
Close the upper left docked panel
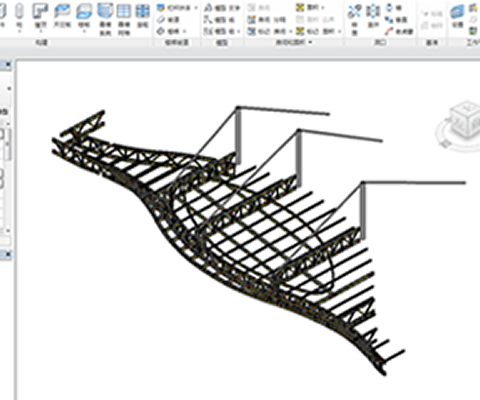coord(8,65)
